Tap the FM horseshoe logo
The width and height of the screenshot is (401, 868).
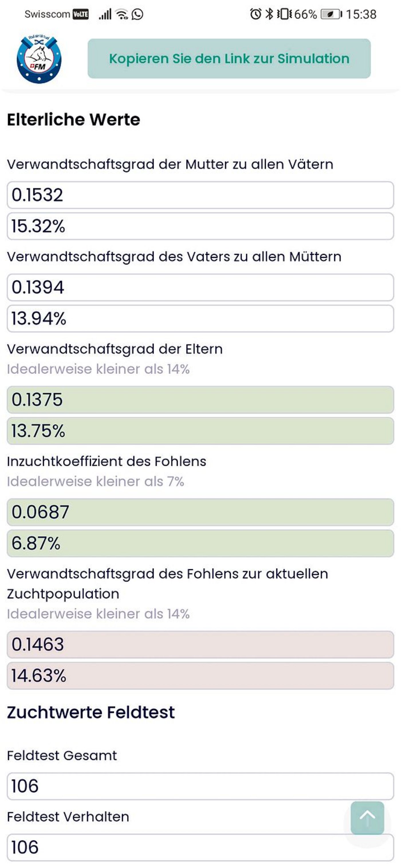point(40,58)
